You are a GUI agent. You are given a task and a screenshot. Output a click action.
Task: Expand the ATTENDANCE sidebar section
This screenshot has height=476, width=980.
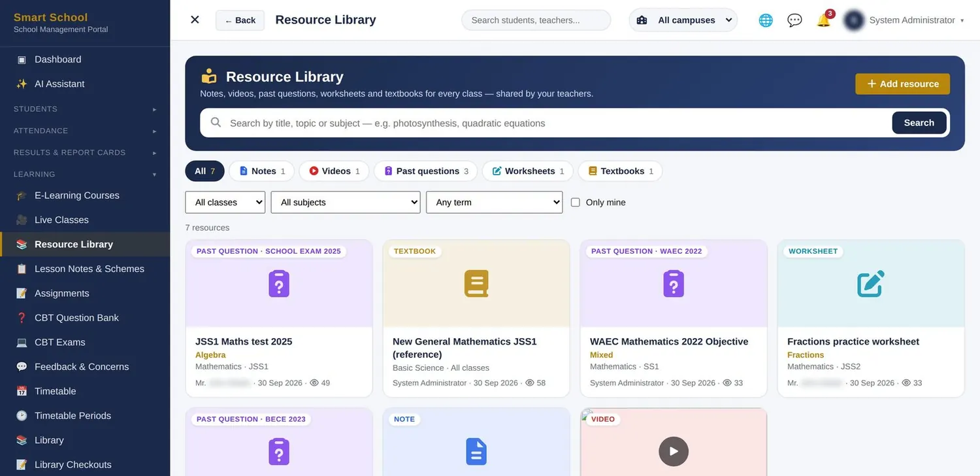pos(85,131)
